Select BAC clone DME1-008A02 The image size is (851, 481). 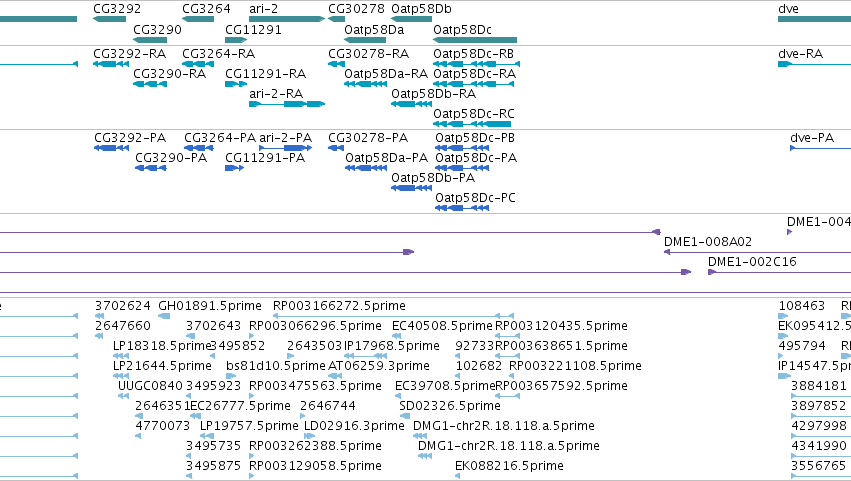[708, 242]
